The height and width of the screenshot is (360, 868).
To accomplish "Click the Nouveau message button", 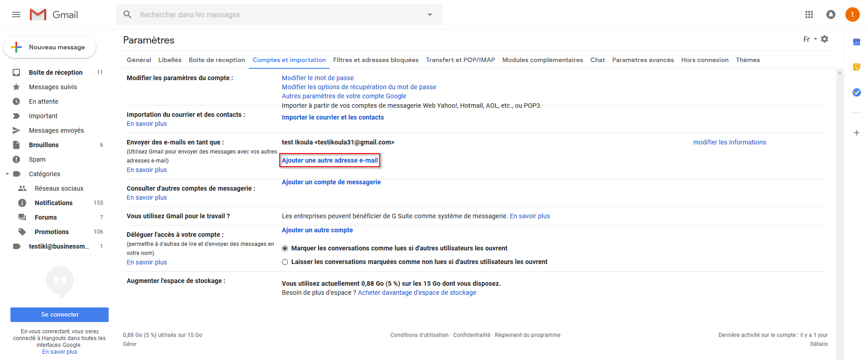I will click(x=50, y=47).
